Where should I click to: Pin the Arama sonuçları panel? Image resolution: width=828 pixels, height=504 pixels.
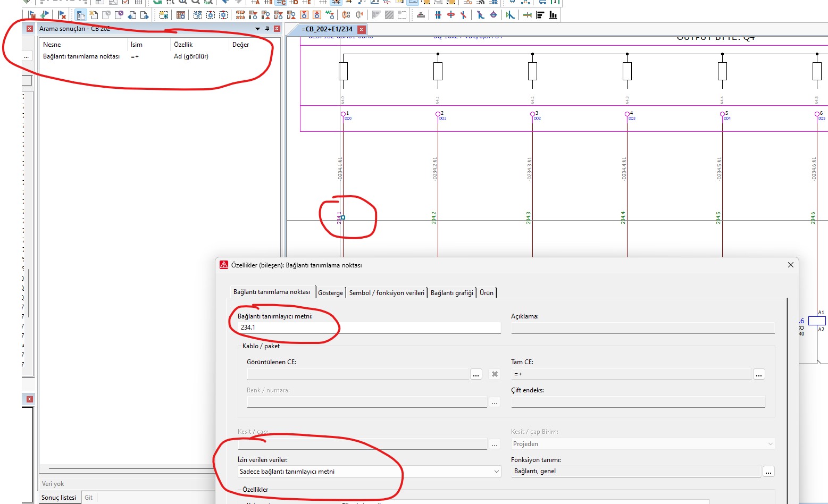tap(267, 29)
